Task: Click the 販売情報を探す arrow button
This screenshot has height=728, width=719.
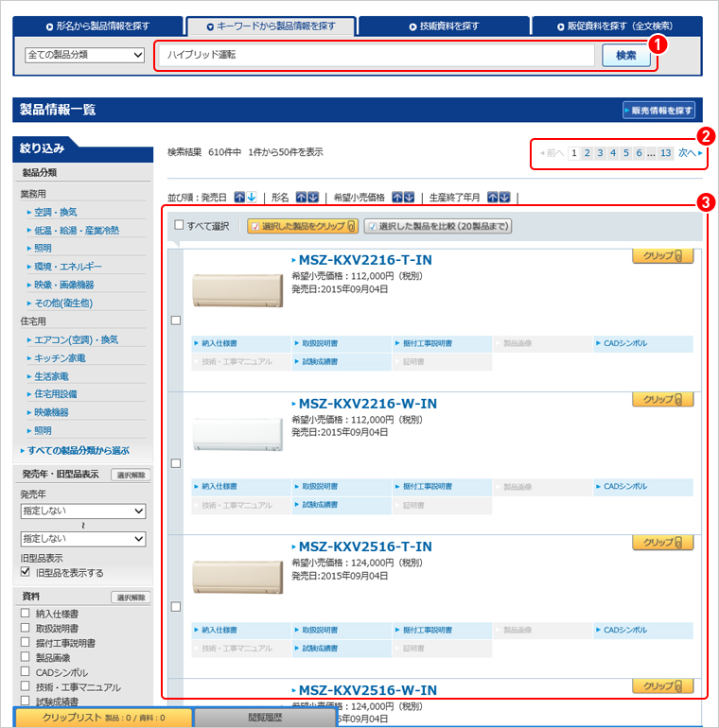Action: click(659, 111)
